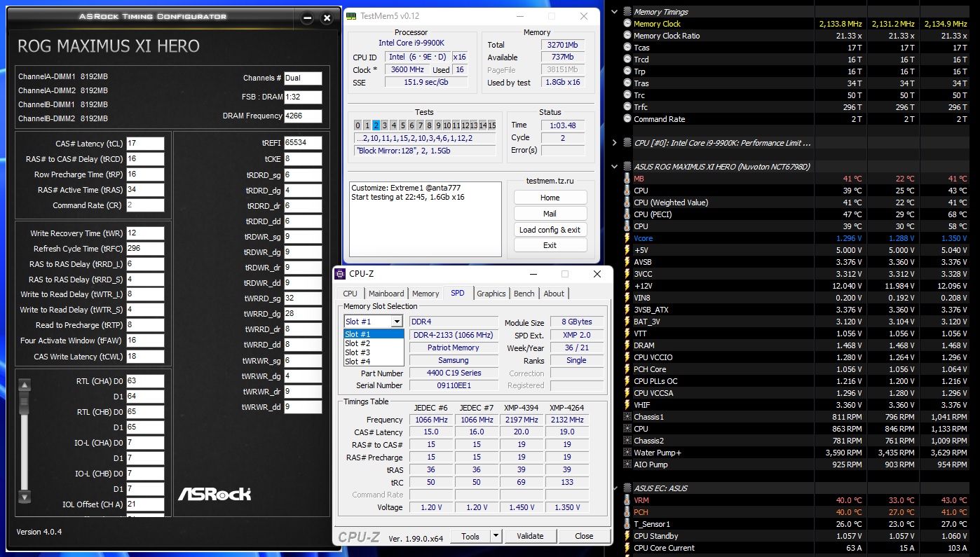Click Load config & exit in TestMem5
Image resolution: width=980 pixels, height=557 pixels.
point(550,230)
